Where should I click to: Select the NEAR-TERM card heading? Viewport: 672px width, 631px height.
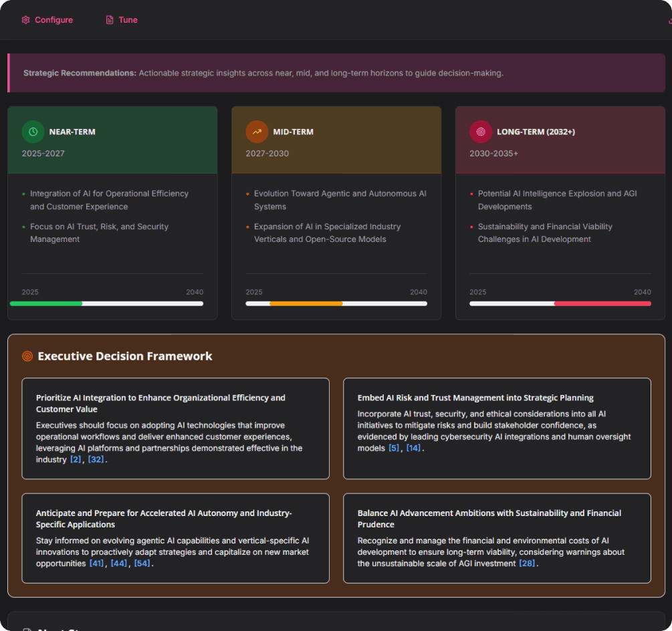(x=72, y=132)
